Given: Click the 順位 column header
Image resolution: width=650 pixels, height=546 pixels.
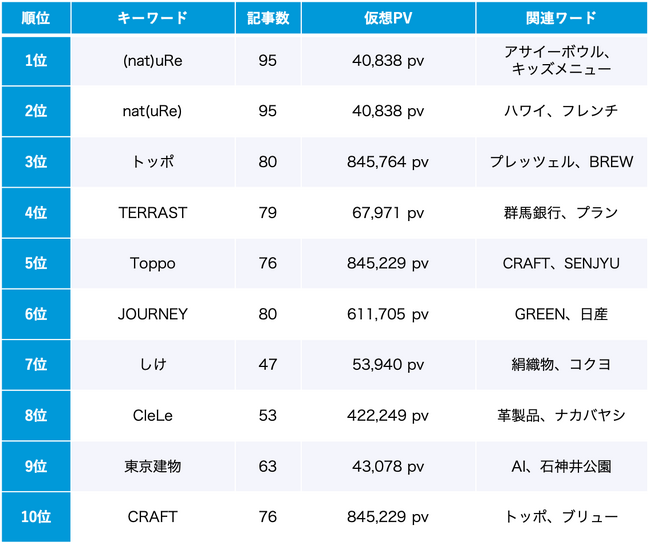Looking at the screenshot, I should click(x=35, y=19).
